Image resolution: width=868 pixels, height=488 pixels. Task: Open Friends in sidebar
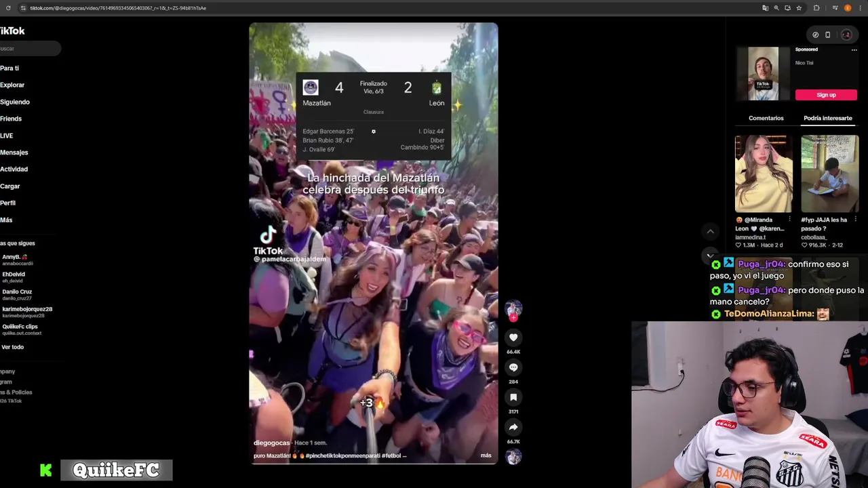11,119
